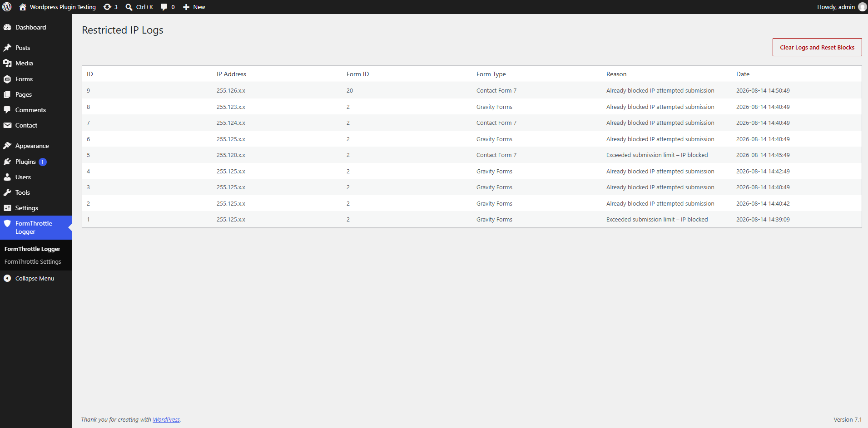The height and width of the screenshot is (428, 868).
Task: Open the updates icon showing 3
Action: [x=107, y=7]
